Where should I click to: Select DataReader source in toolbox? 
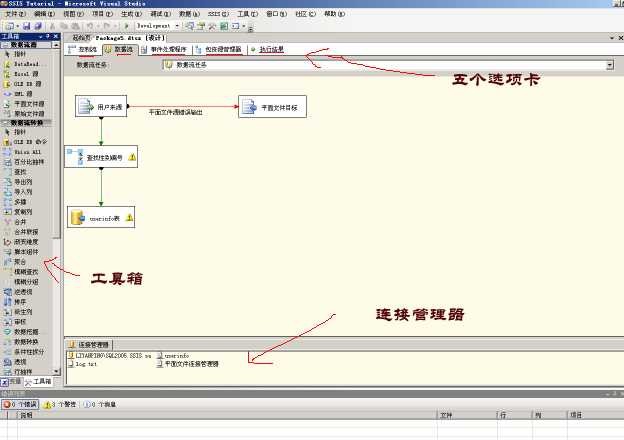pos(25,64)
